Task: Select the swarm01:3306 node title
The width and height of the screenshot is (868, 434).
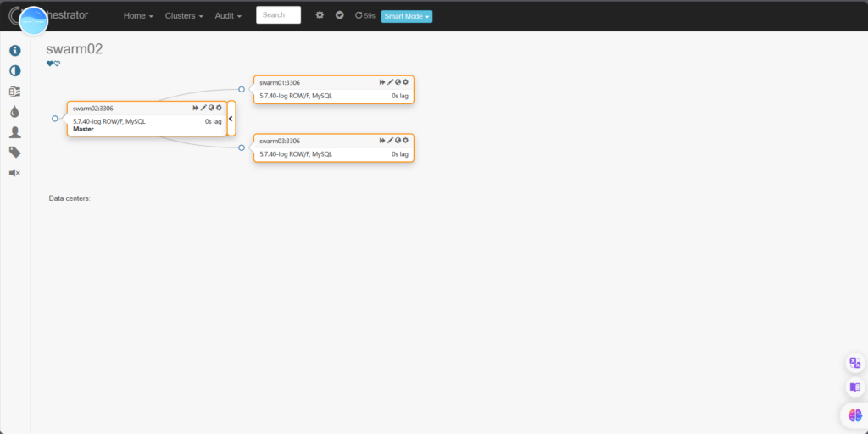Action: (x=280, y=82)
